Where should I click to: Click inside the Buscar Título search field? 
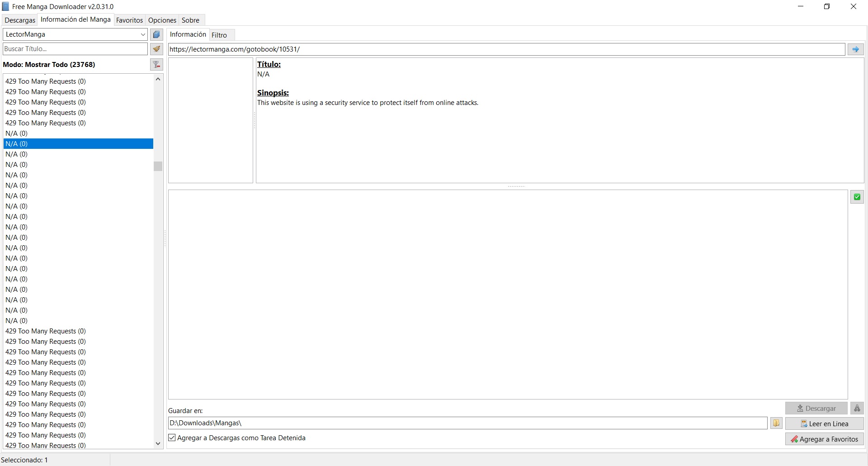pyautogui.click(x=75, y=49)
